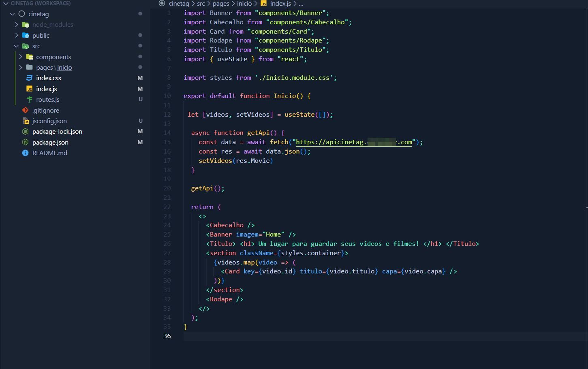
Task: Click the pages breadcrumb segment
Action: pos(221,4)
